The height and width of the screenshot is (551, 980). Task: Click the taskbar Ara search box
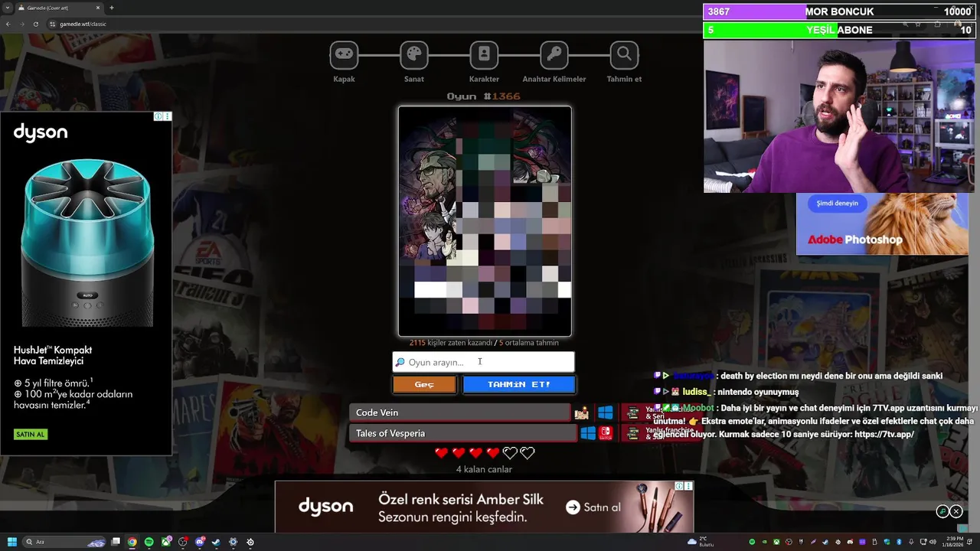click(x=64, y=542)
